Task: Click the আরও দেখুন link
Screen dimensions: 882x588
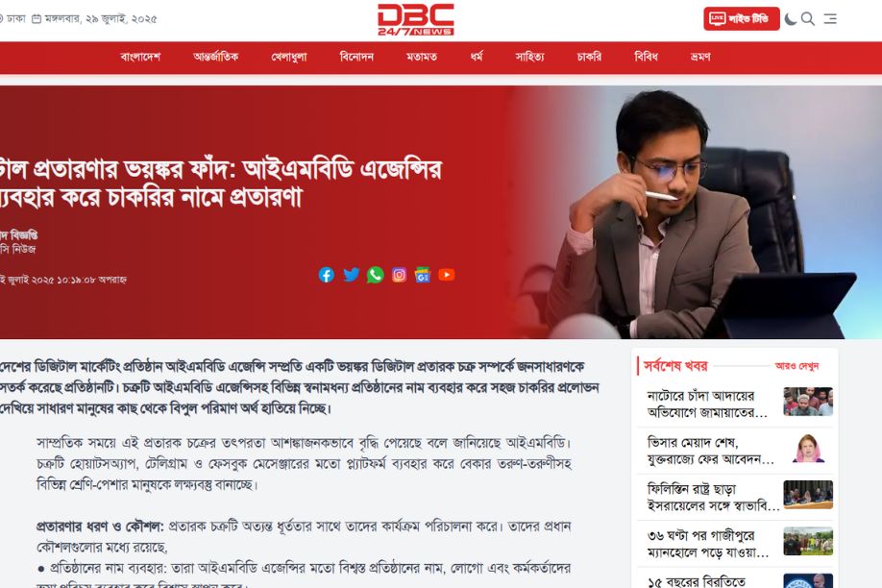Action: (x=797, y=366)
